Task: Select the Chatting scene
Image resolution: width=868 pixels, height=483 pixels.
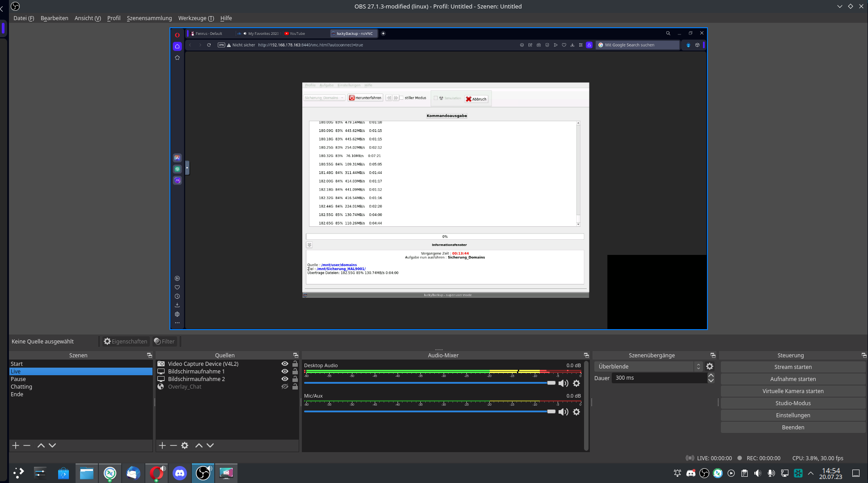Action: point(81,387)
